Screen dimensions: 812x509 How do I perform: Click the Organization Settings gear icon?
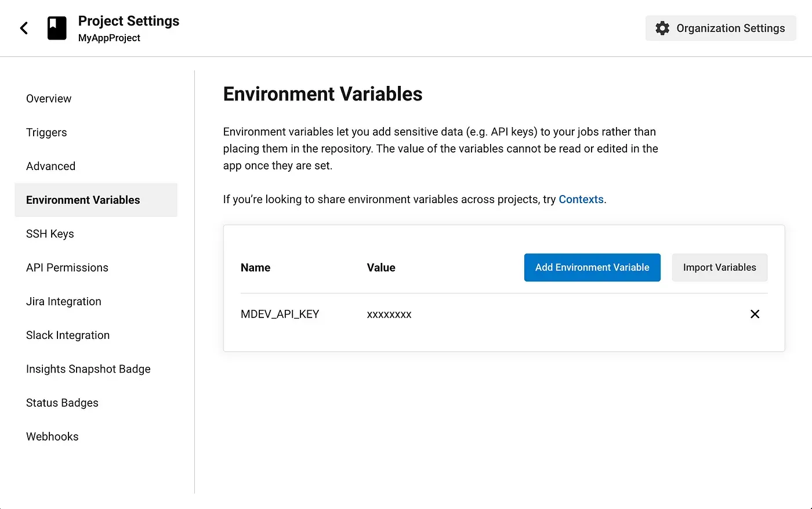[662, 28]
